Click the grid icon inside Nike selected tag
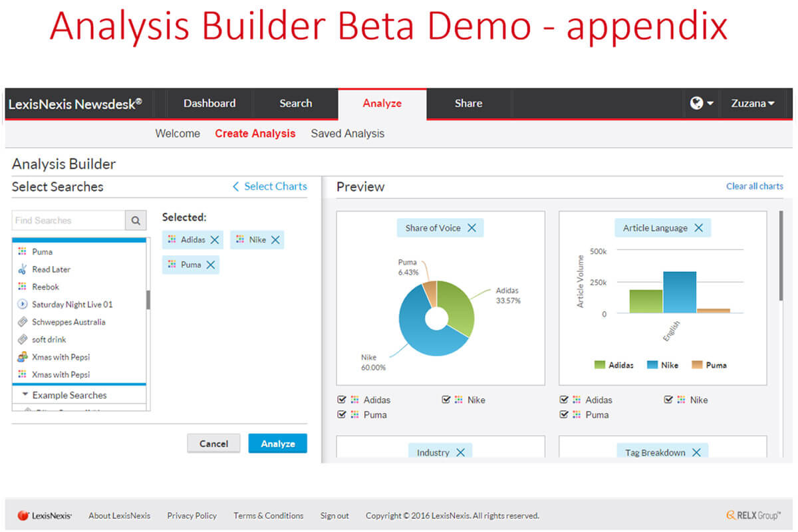The height and width of the screenshot is (532, 798). tap(240, 240)
